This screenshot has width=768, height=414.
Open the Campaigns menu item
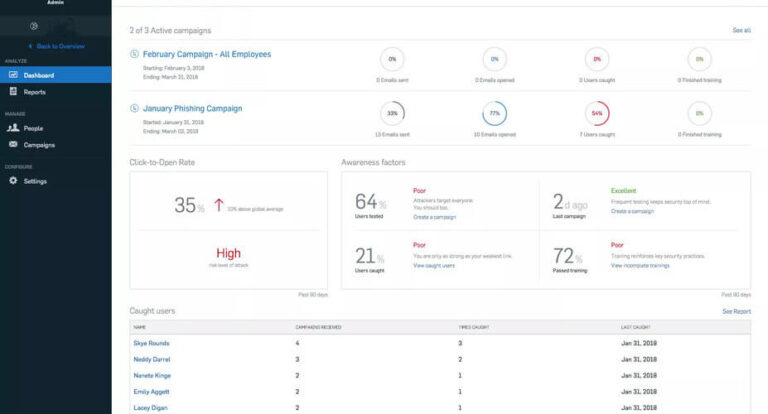point(39,145)
